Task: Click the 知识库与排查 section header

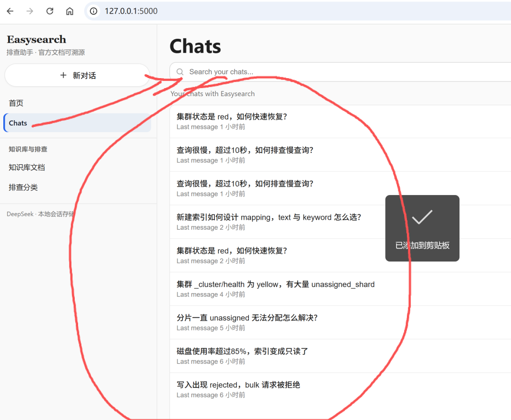Action: tap(28, 149)
